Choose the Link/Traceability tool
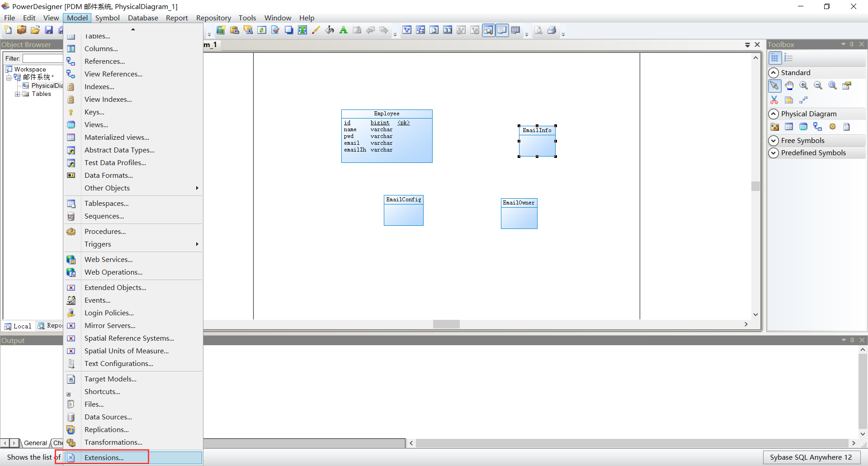Viewport: 868px width, 466px height. [803, 100]
